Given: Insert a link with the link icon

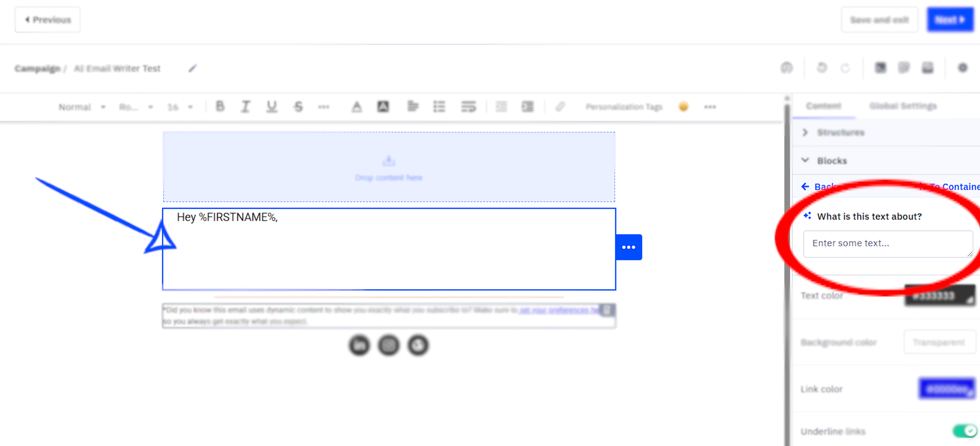Looking at the screenshot, I should [560, 106].
